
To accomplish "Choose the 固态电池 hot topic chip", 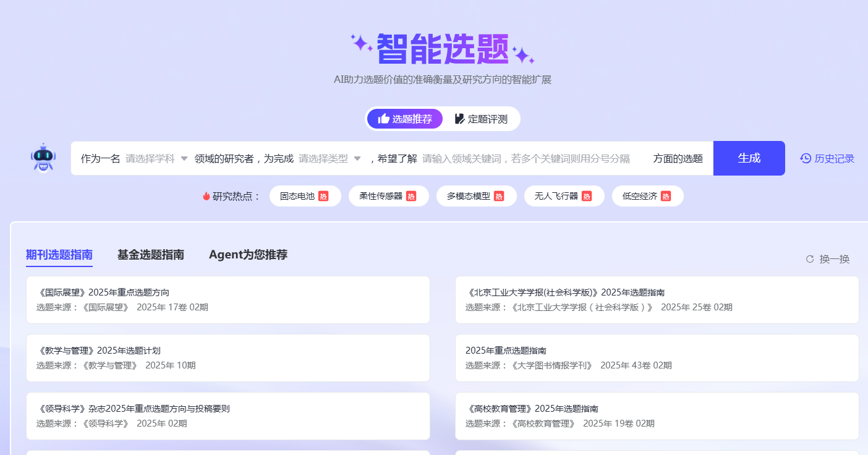I will pyautogui.click(x=305, y=196).
